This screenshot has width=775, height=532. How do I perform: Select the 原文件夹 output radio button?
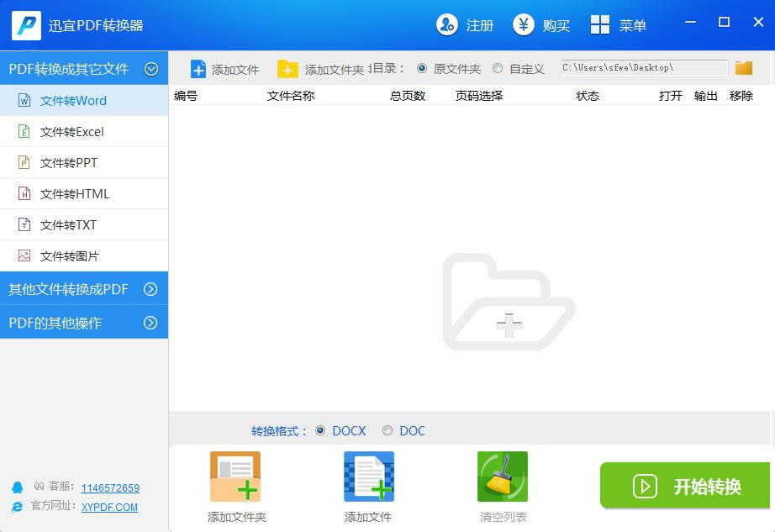(x=422, y=68)
